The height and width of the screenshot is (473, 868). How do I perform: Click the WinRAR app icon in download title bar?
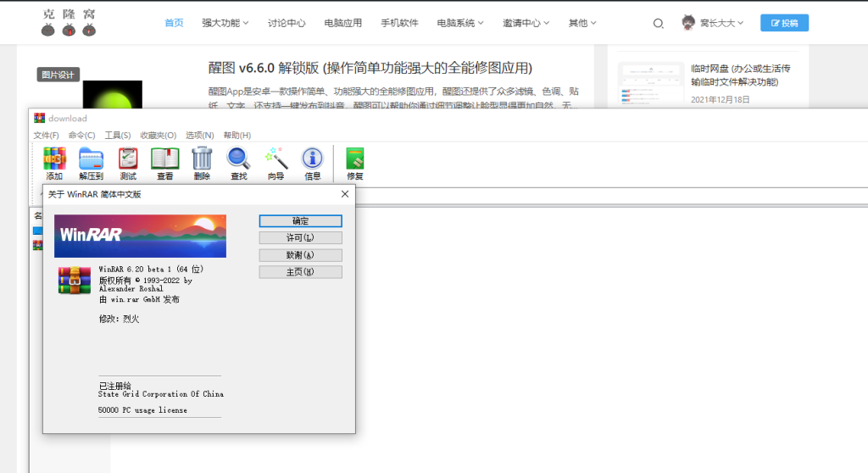point(39,118)
